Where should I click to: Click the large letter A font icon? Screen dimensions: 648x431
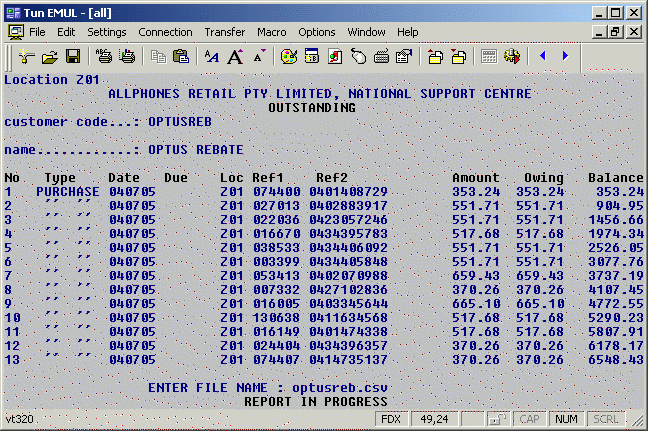(x=236, y=56)
